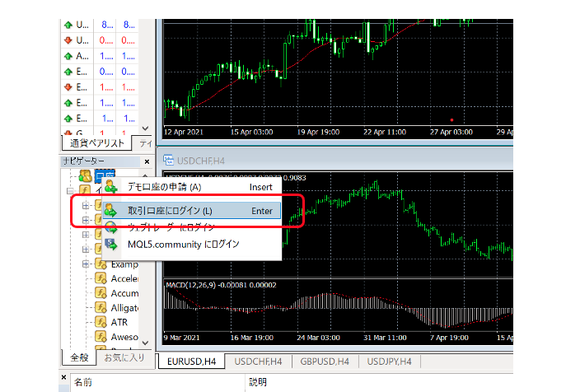Open the お気に入り tab in Navigator
Image resolution: width=580 pixels, height=392 pixels.
(124, 357)
